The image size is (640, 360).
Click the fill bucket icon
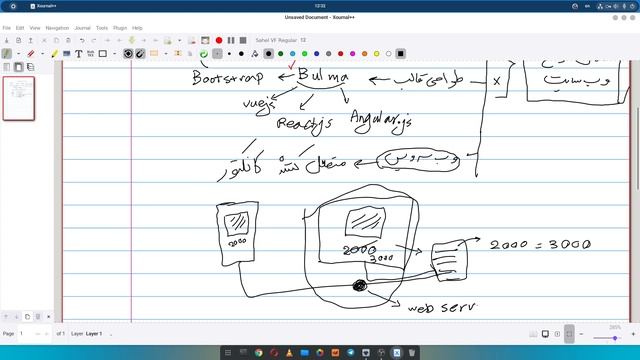(255, 53)
